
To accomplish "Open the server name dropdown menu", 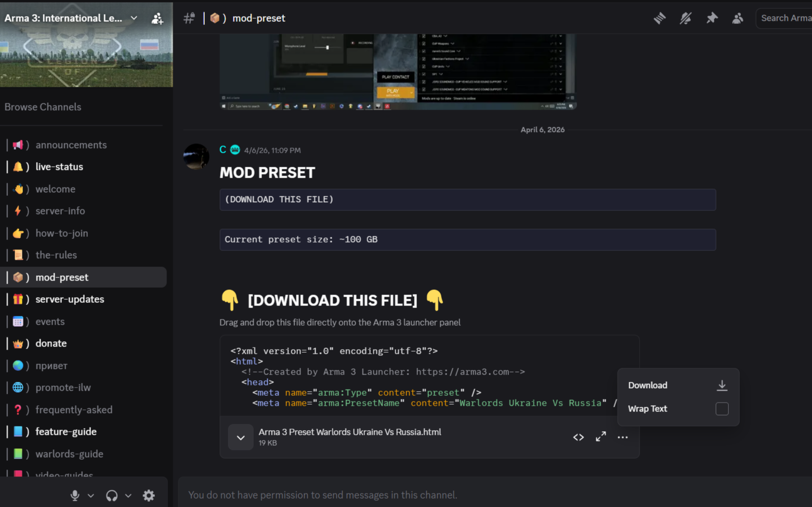I will pyautogui.click(x=134, y=18).
